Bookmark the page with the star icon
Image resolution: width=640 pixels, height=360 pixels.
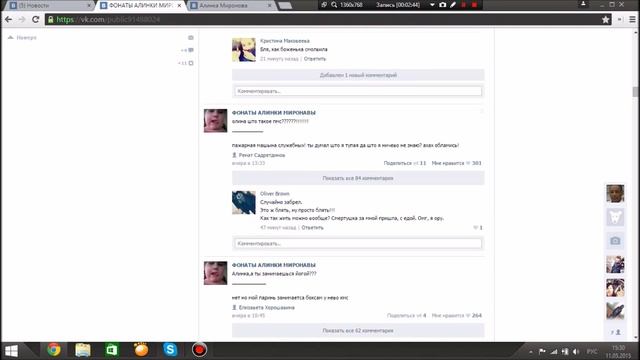point(605,19)
